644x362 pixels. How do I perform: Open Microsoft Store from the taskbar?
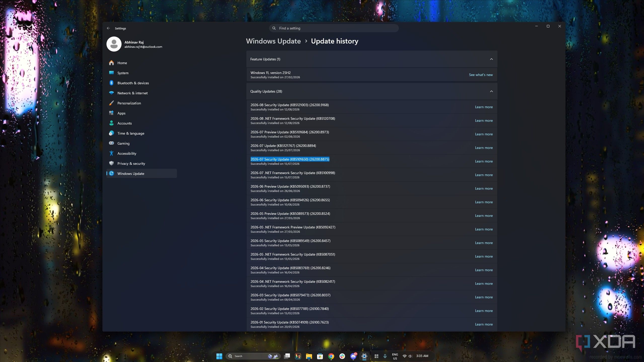[320, 356]
